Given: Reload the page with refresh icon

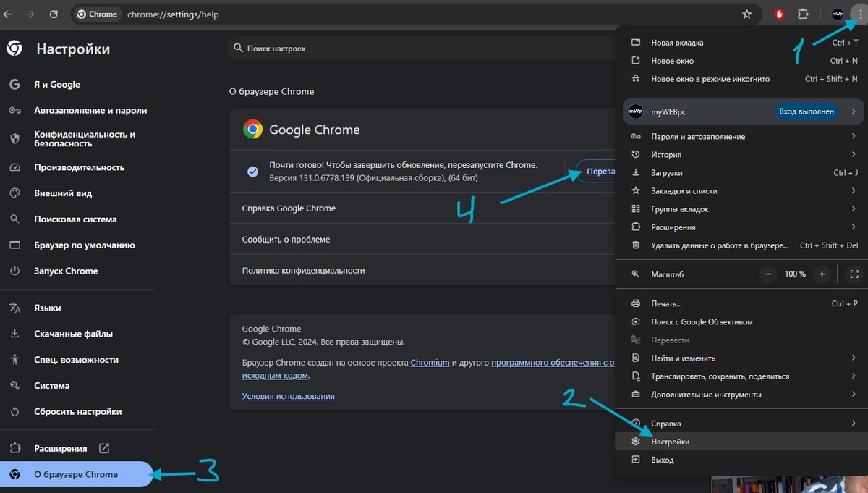Looking at the screenshot, I should (x=54, y=14).
